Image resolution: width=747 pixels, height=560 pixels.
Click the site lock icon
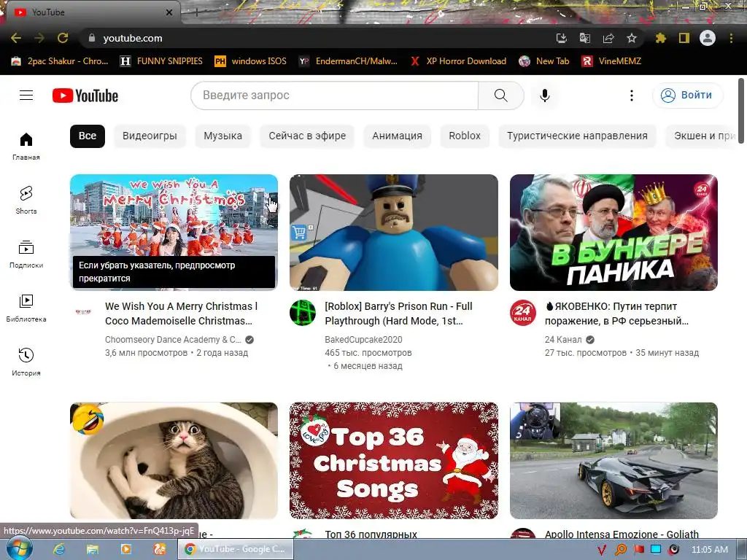click(x=92, y=38)
